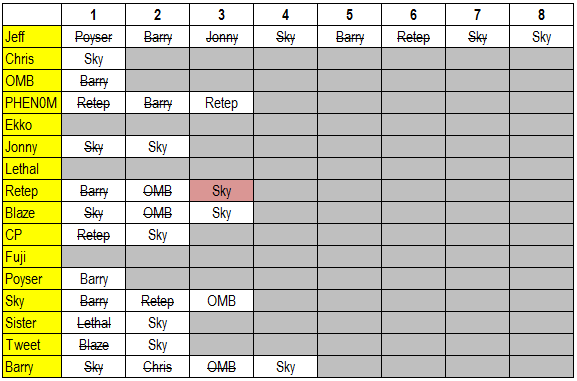This screenshot has width=577, height=381.
Task: Click the OMB cell in Sky's row
Action: click(222, 301)
